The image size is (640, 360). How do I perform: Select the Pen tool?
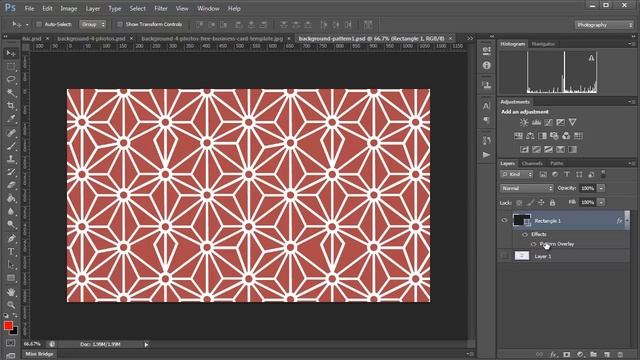(11, 238)
